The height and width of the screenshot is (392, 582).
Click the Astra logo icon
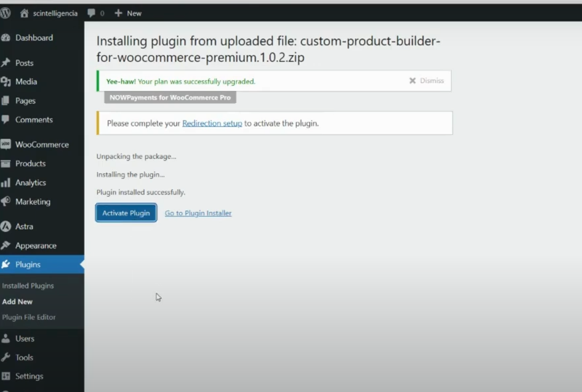click(5, 226)
